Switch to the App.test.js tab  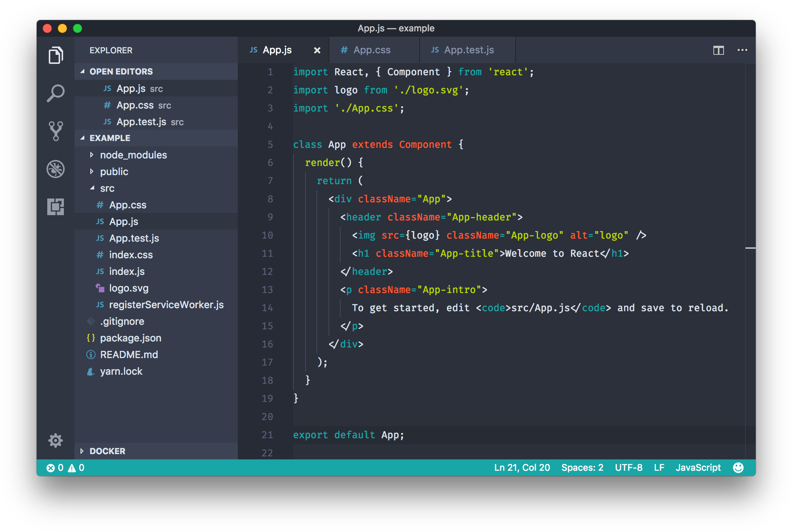(469, 50)
